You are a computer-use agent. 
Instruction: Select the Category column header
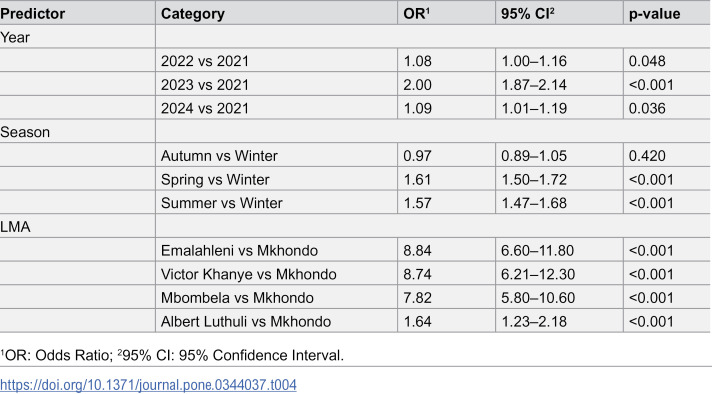[x=193, y=14]
